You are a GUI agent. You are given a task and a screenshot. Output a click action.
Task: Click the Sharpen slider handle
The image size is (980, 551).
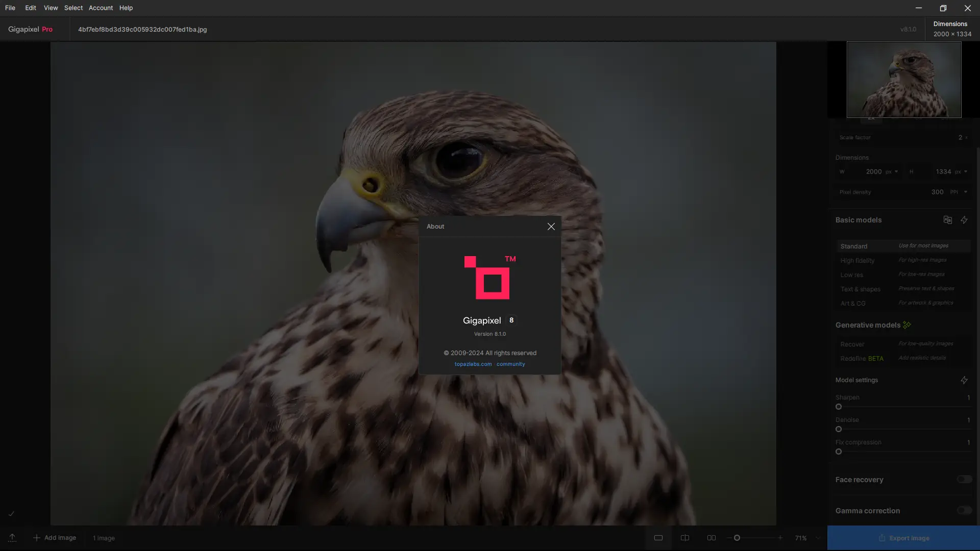tap(838, 407)
